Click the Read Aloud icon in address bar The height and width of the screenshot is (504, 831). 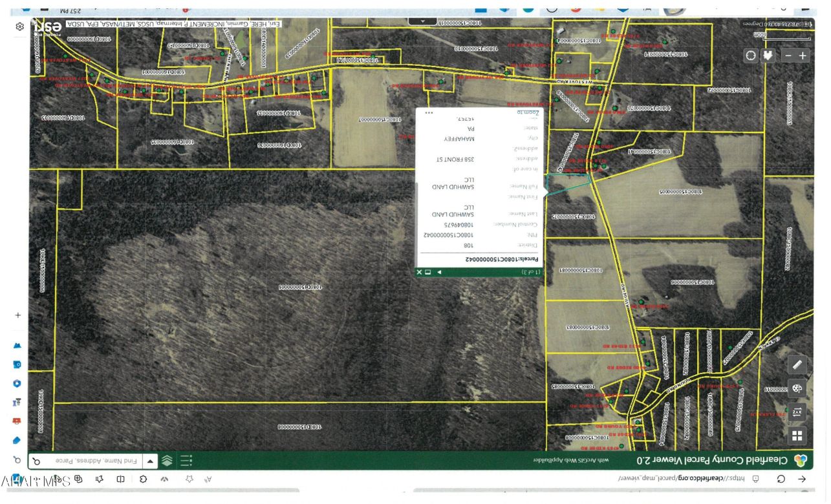pyautogui.click(x=208, y=479)
